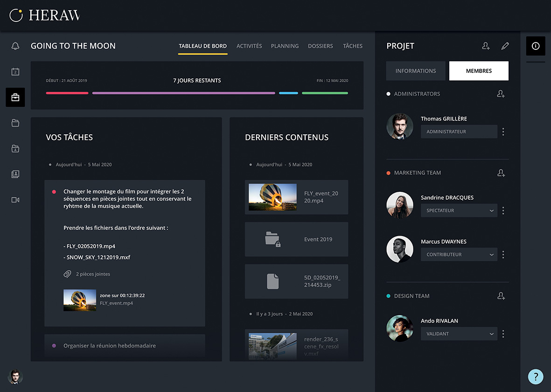Open options menu for Thomas GRILLÈRE

coord(503,132)
